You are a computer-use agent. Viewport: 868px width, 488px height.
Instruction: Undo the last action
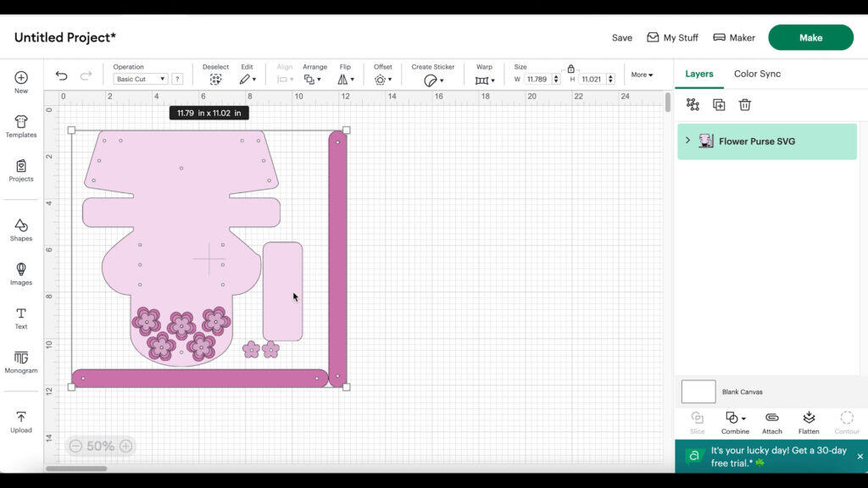61,75
